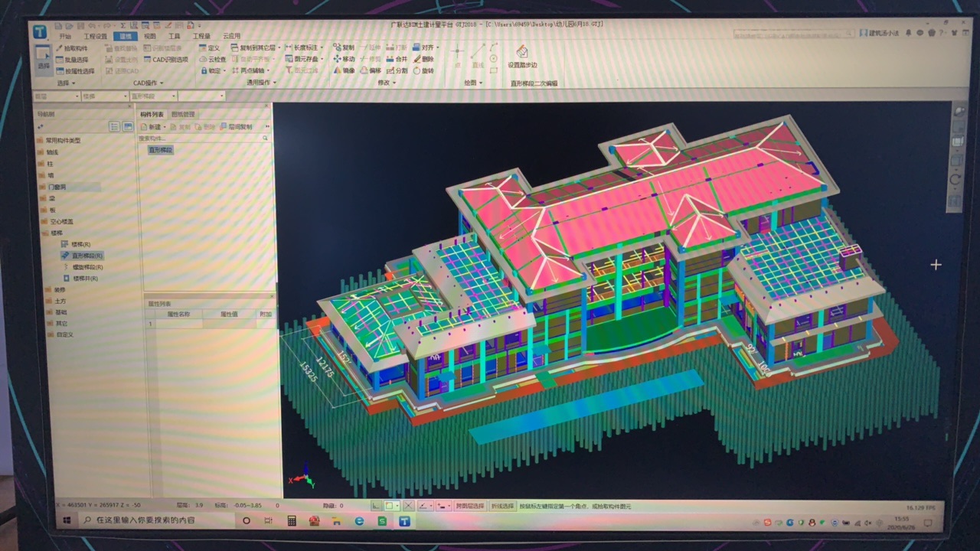
Task: Open the GTJ app icon in taskbar
Action: pos(404,521)
